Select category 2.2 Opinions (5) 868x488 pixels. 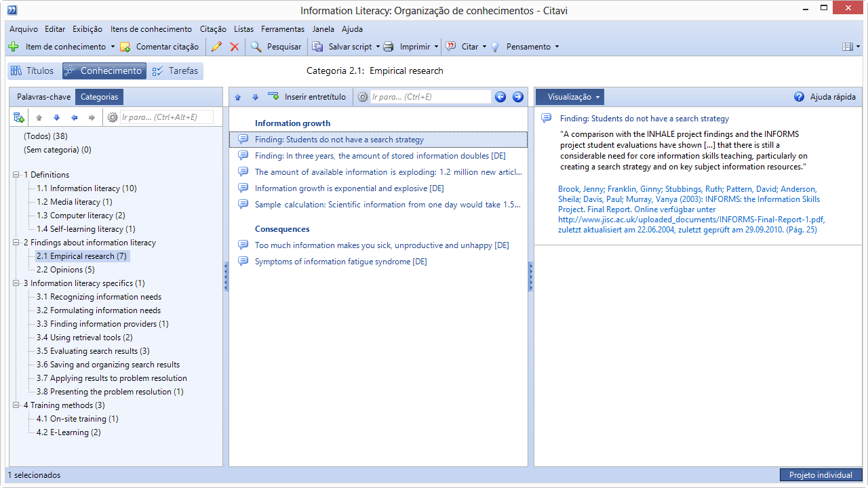click(x=66, y=270)
